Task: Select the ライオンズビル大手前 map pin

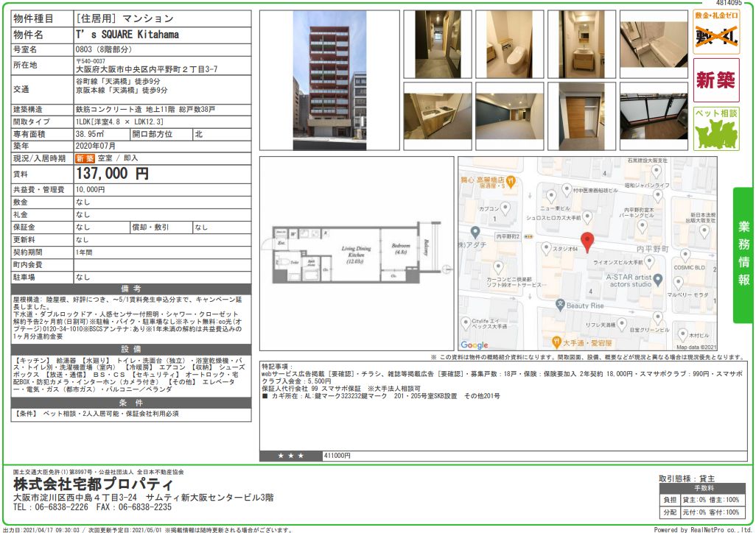Action: click(x=649, y=261)
